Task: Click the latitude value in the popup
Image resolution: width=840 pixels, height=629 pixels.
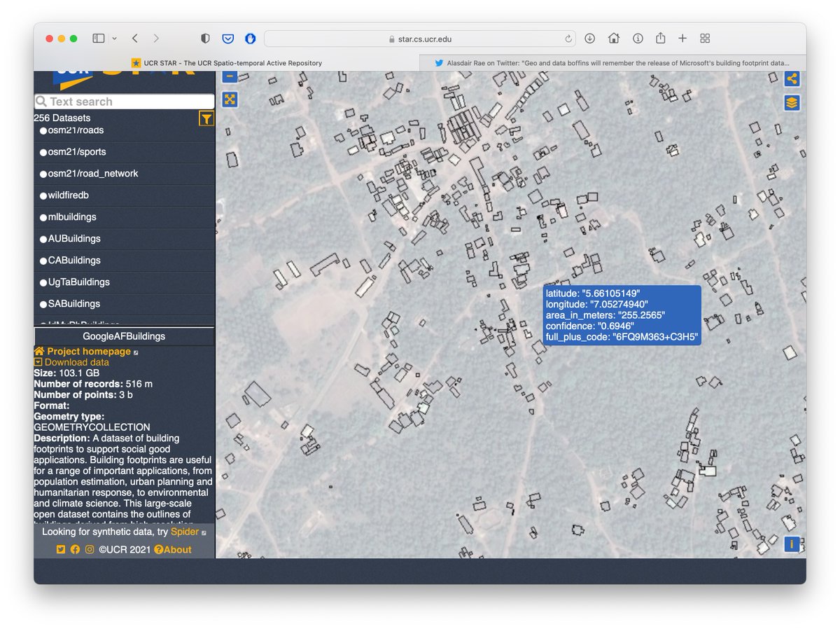Action: click(x=612, y=293)
